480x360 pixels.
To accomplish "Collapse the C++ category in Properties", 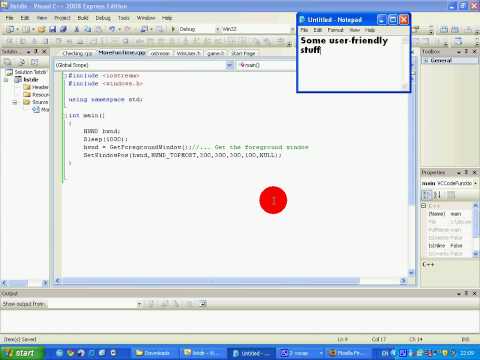I will (424, 206).
